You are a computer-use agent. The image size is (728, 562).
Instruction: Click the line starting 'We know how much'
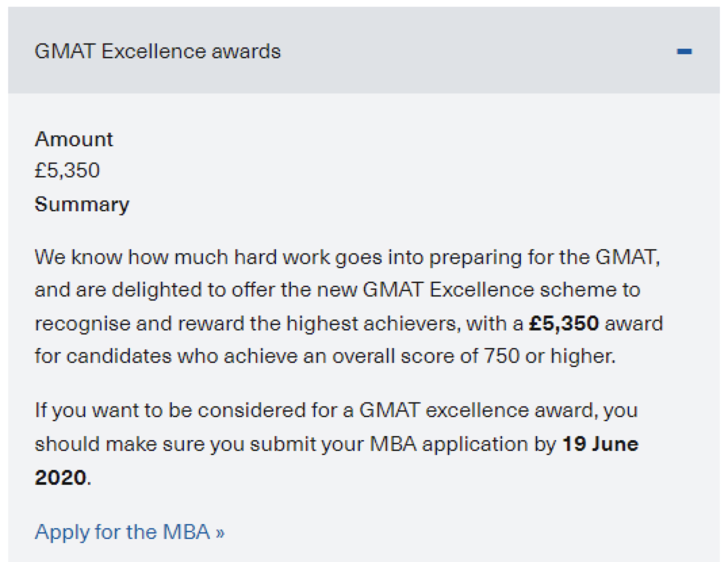click(x=347, y=257)
